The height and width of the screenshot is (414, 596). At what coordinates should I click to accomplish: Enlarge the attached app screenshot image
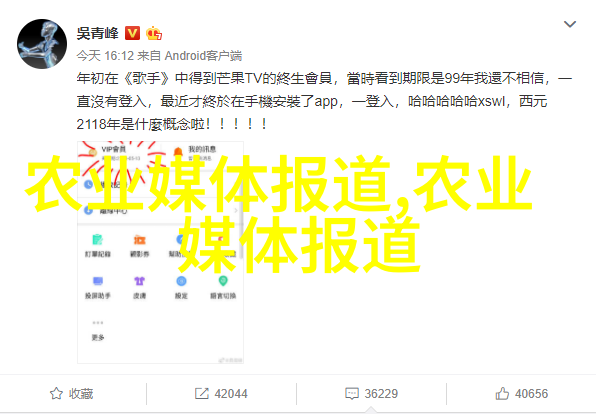tap(160, 252)
